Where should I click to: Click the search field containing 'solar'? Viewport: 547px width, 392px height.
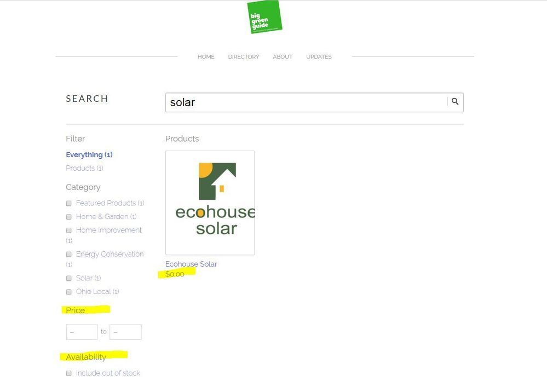(x=307, y=102)
